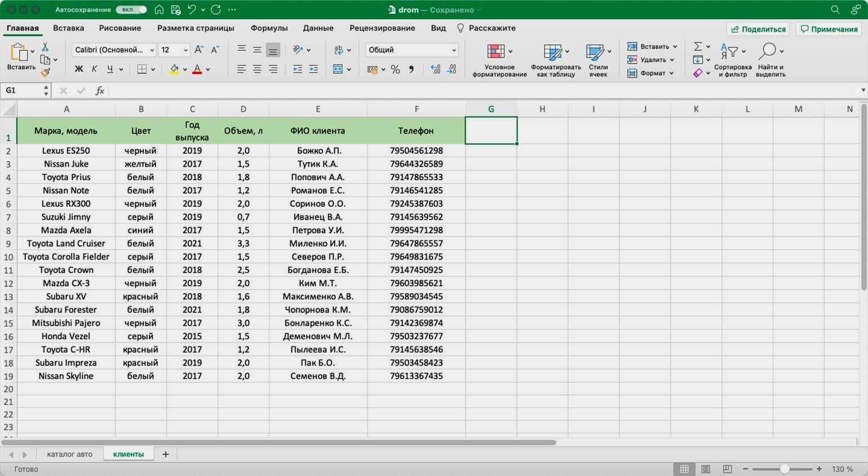The height and width of the screenshot is (476, 868).
Task: Open the font size dropdown showing 12
Action: click(185, 50)
